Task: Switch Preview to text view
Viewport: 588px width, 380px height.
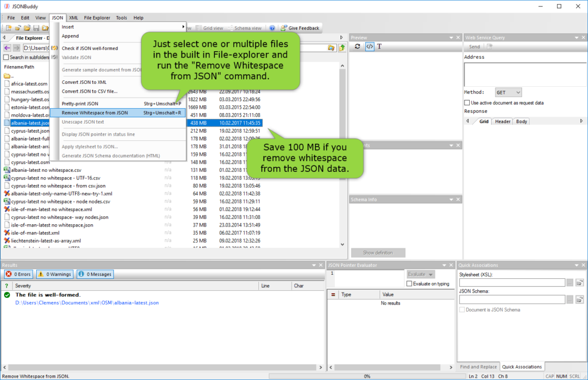Action: point(380,47)
